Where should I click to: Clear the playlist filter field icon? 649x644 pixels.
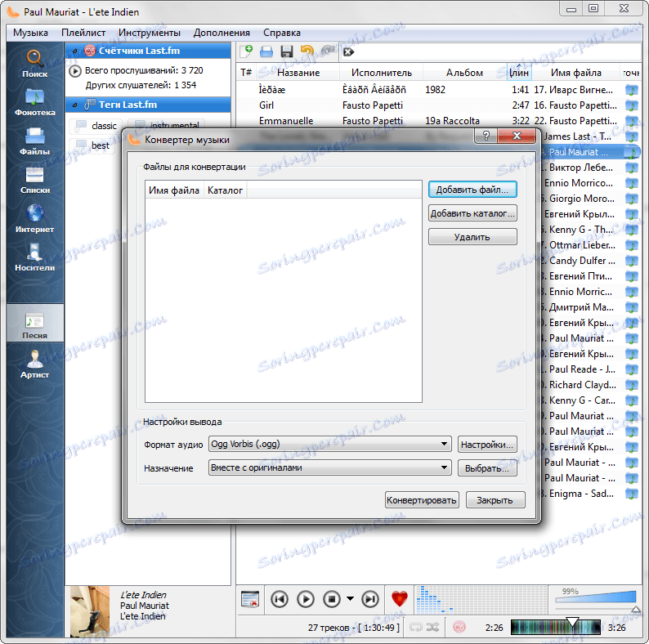click(348, 52)
